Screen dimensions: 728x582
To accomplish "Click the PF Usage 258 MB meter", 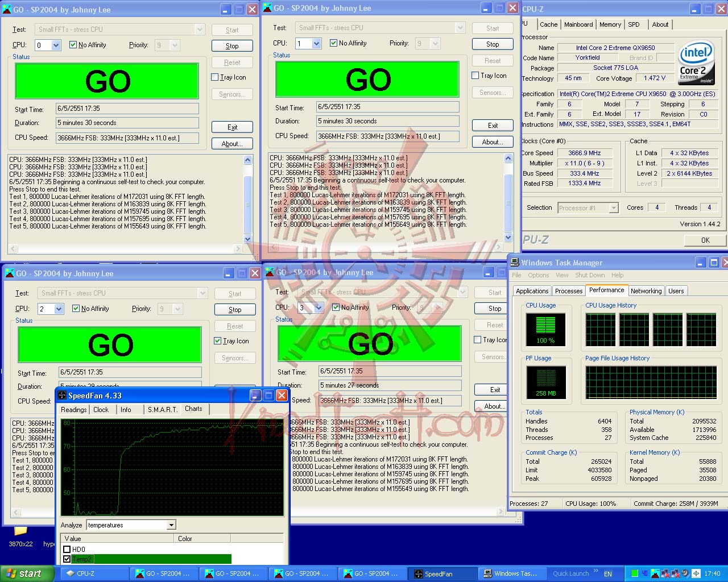I will [x=545, y=382].
